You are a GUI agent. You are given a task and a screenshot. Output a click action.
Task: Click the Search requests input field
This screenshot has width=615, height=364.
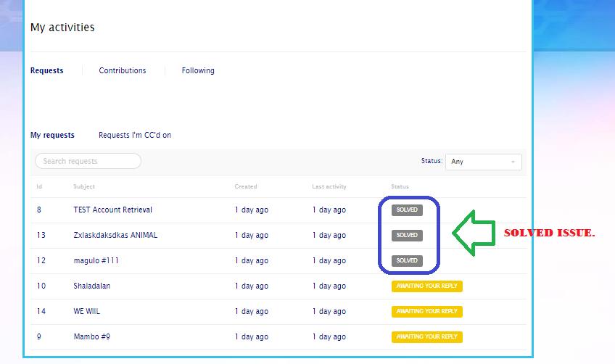click(x=88, y=161)
